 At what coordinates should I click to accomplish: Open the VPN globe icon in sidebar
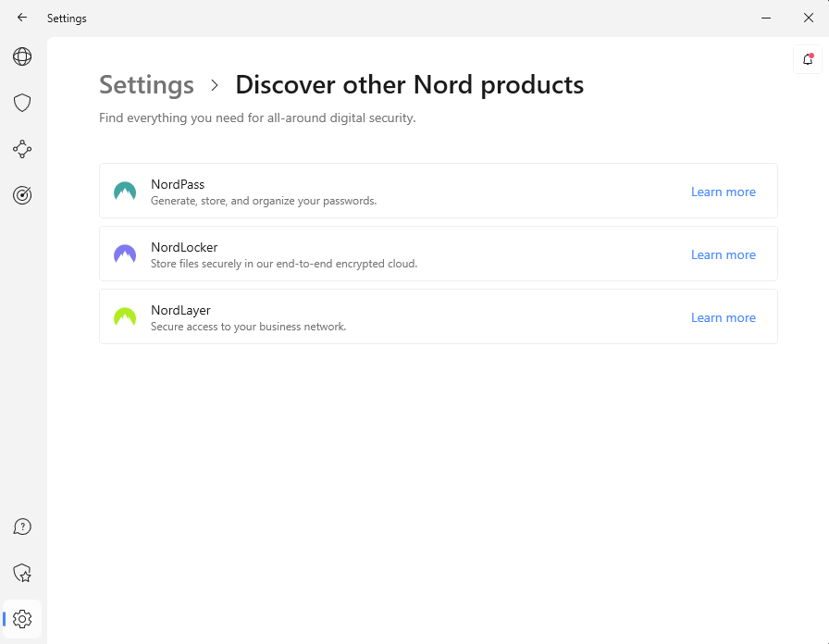[22, 56]
